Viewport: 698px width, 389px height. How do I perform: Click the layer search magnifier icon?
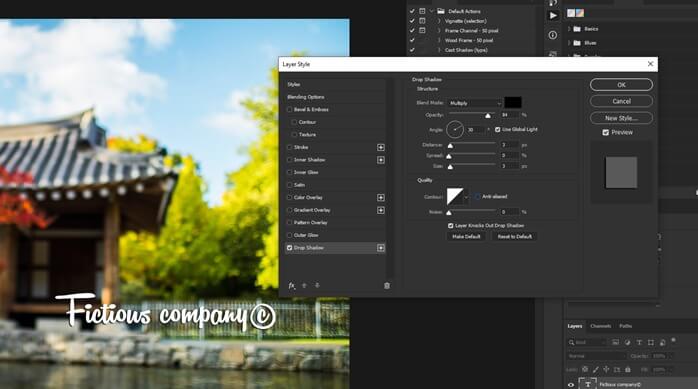572,342
